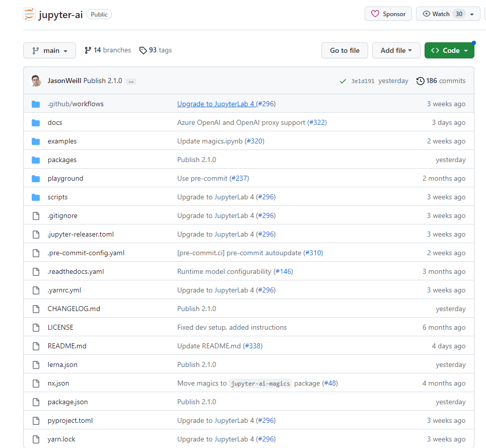
Task: Open pull request #146 link
Action: click(x=284, y=272)
